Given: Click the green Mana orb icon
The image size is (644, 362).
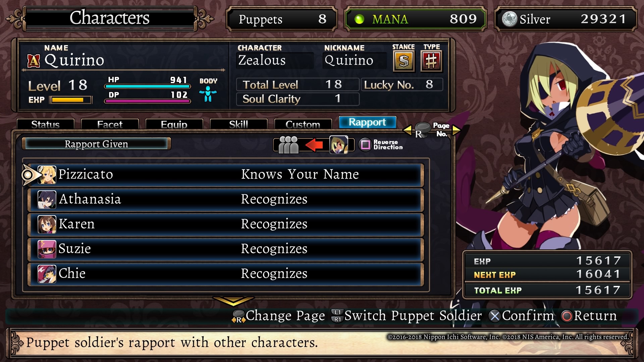Looking at the screenshot, I should [x=359, y=19].
